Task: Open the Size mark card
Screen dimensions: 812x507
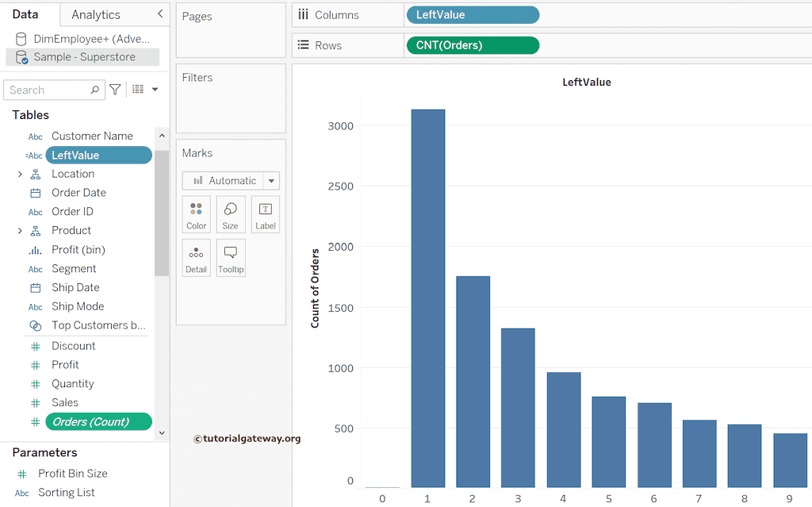Action: (x=230, y=214)
